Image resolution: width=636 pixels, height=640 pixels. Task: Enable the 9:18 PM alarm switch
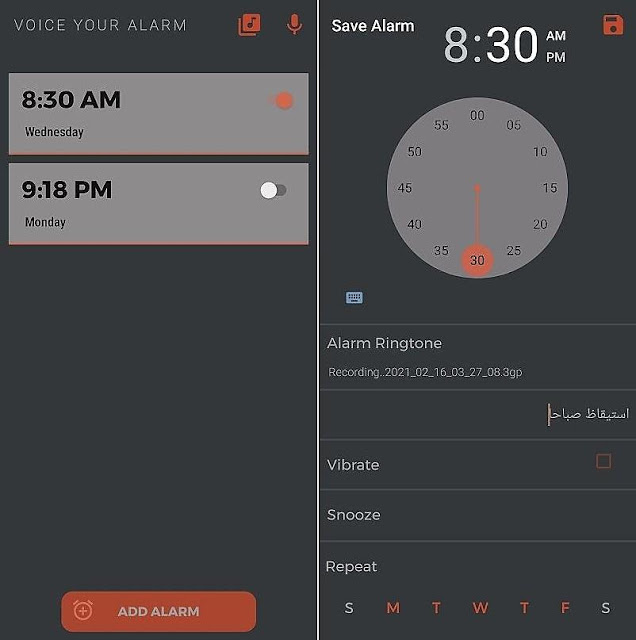pyautogui.click(x=274, y=190)
